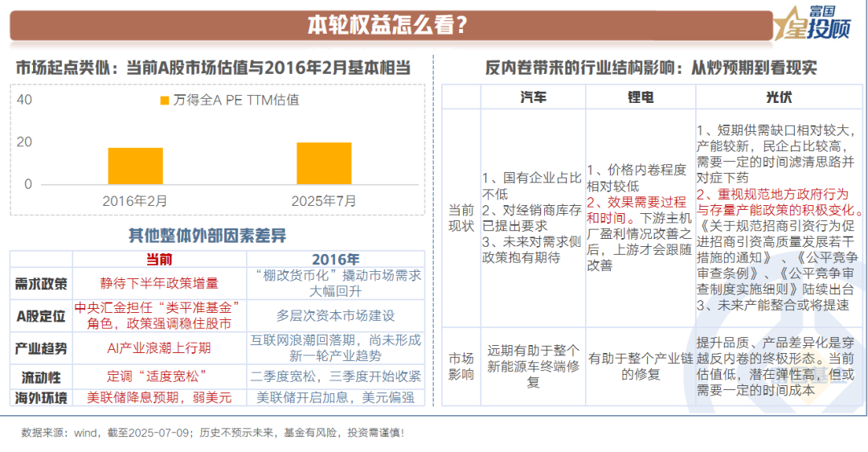Click the cell AI产业浪潮上行期
The image size is (868, 452).
pyautogui.click(x=159, y=348)
